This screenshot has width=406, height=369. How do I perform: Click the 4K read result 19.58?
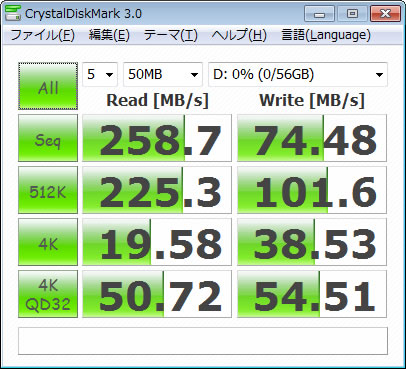(x=157, y=242)
